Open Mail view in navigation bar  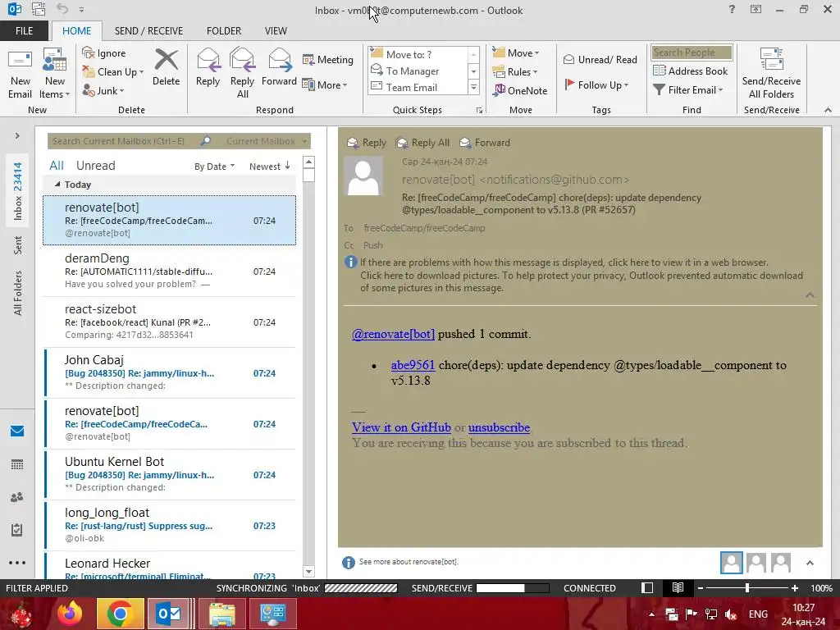pos(17,431)
